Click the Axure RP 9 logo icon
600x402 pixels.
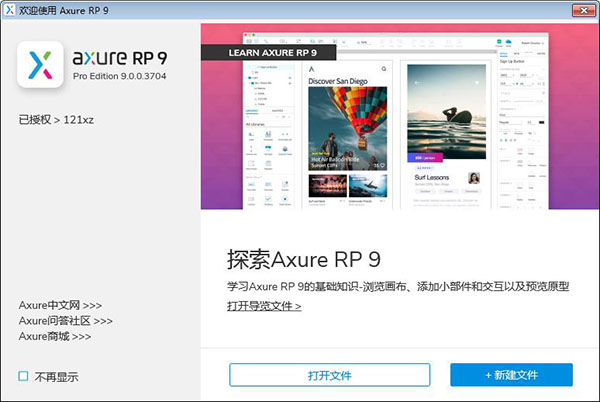tap(40, 65)
